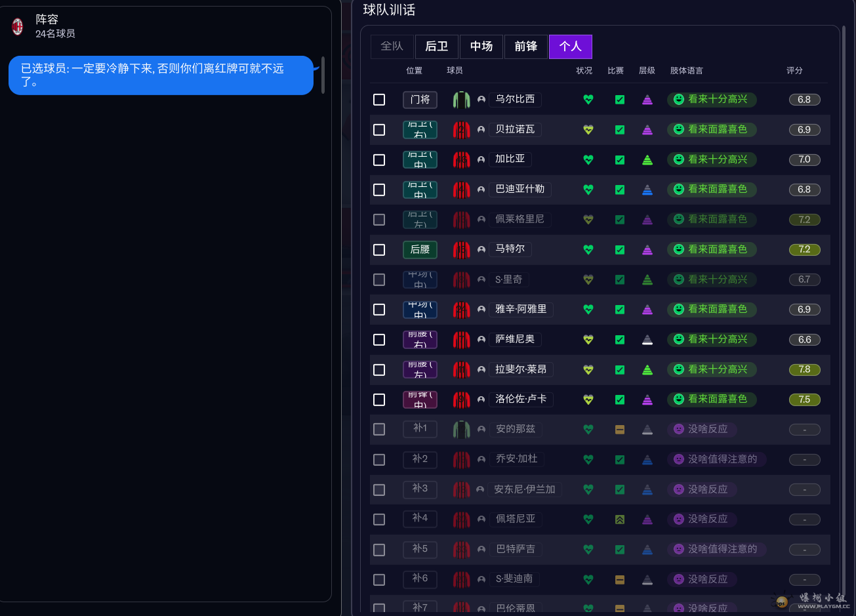The image size is (856, 616).
Task: Click 马特尔's shirt icon
Action: [x=461, y=249]
